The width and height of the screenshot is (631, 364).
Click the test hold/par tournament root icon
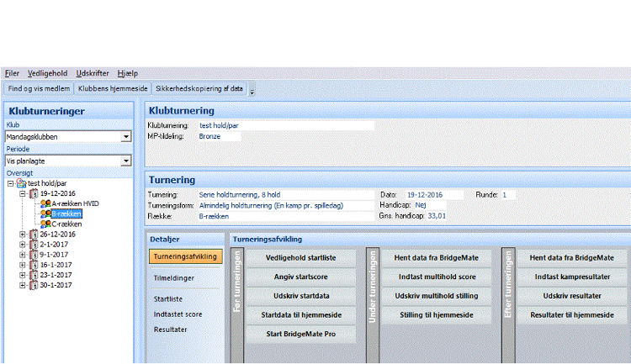pos(22,182)
